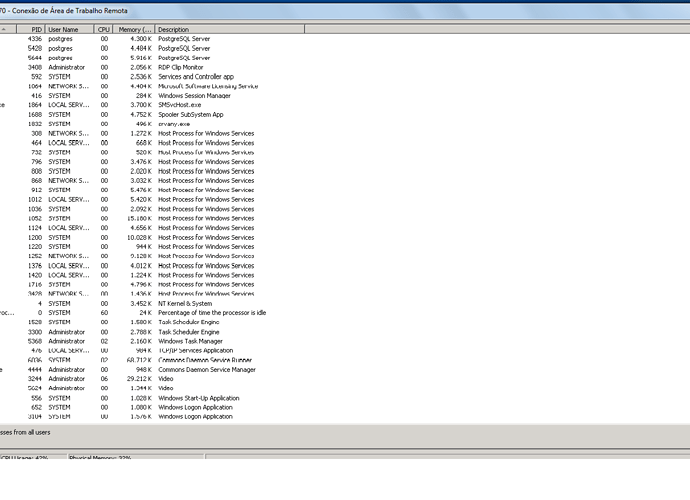Select the 'srvany.exe' row with PID 1832

[152, 124]
